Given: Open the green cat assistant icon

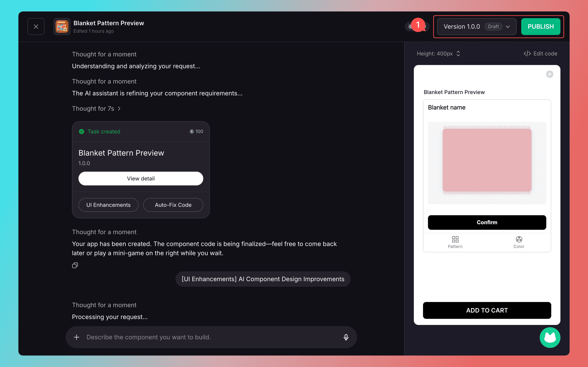Looking at the screenshot, I should [x=550, y=337].
